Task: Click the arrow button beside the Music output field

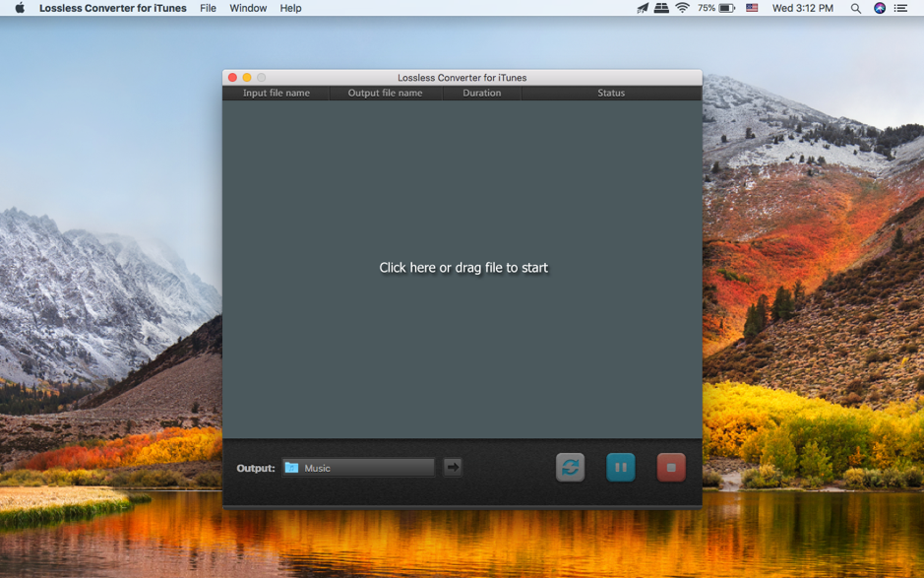Action: click(453, 468)
